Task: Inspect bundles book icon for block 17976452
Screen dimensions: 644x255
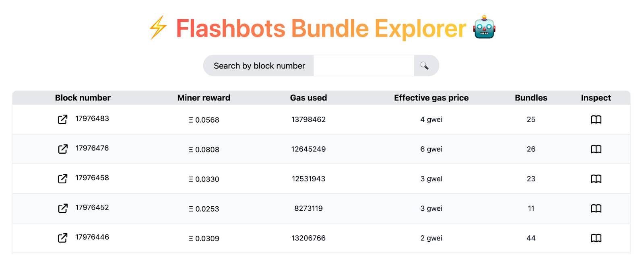Action: click(596, 208)
